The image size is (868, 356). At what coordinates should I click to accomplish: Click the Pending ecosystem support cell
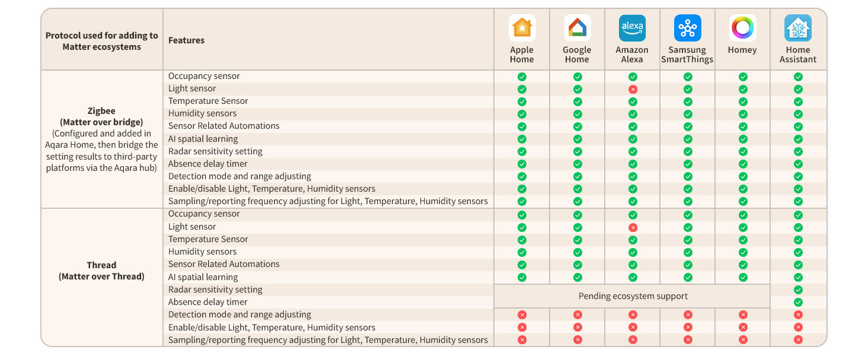[632, 296]
